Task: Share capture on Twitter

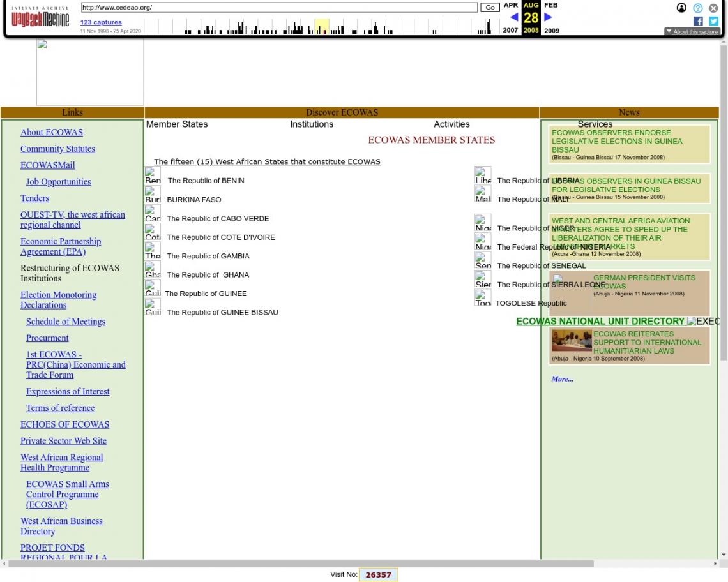Action: 713,21
